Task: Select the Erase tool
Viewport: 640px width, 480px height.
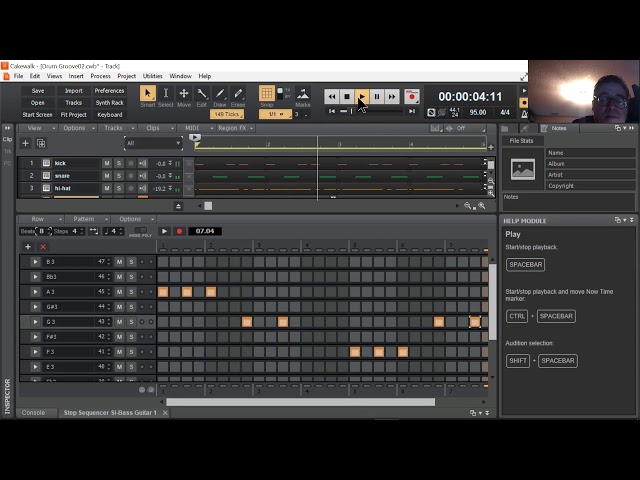Action: click(x=238, y=93)
